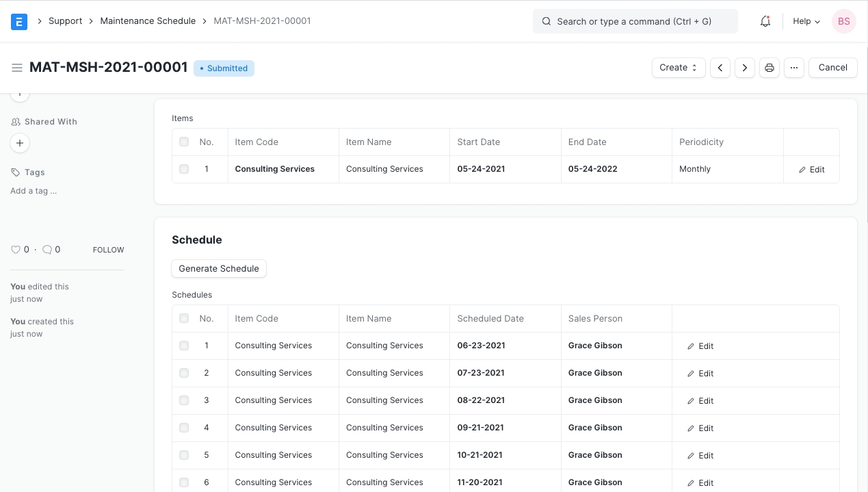Go to Maintenance Schedule breadcrumb
868x492 pixels.
pyautogui.click(x=148, y=21)
